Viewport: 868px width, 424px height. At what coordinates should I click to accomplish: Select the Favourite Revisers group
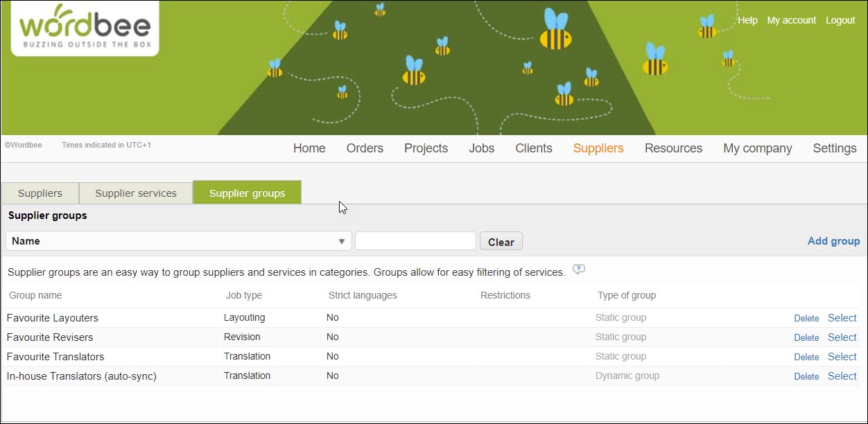(x=842, y=337)
